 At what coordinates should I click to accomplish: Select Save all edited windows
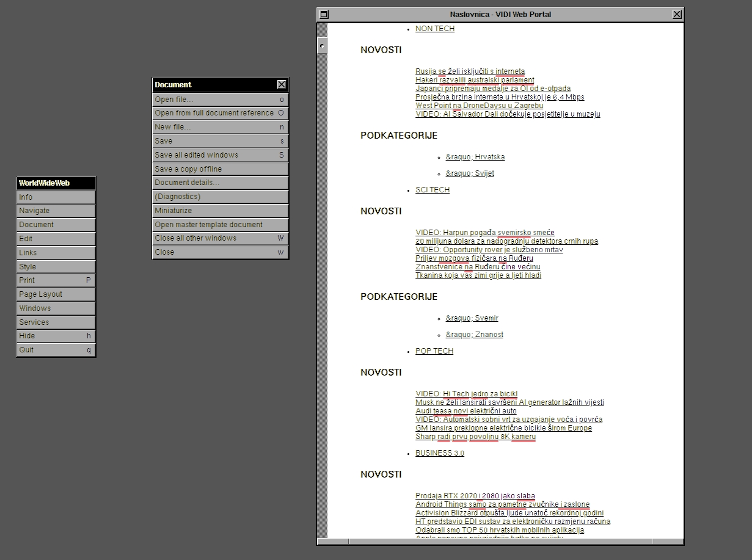pos(219,155)
